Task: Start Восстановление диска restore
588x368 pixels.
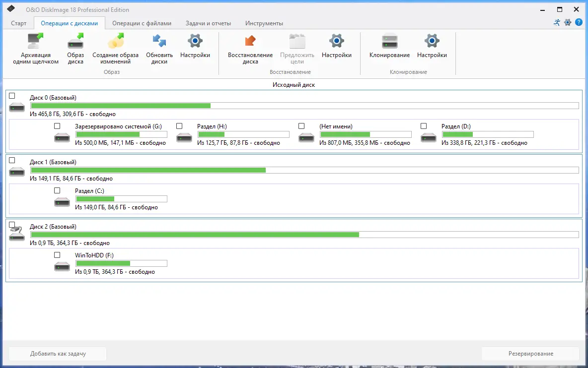Action: [x=250, y=49]
